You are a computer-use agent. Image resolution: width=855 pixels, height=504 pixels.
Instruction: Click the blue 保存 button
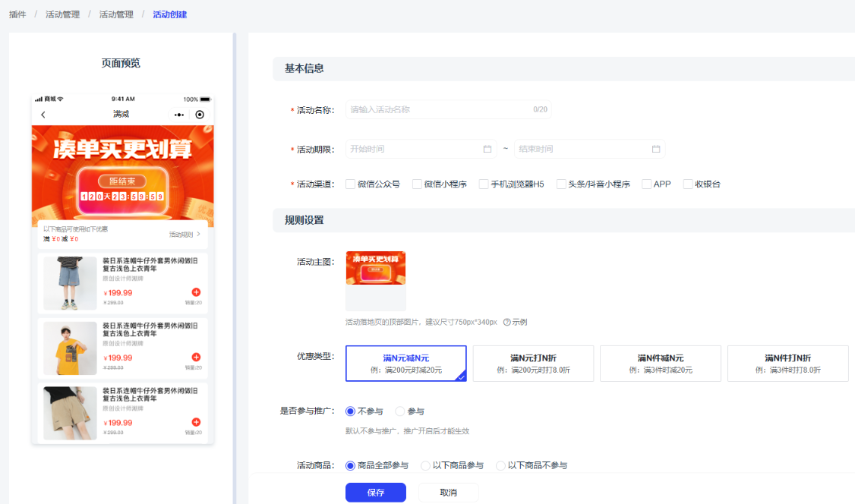[x=375, y=493]
